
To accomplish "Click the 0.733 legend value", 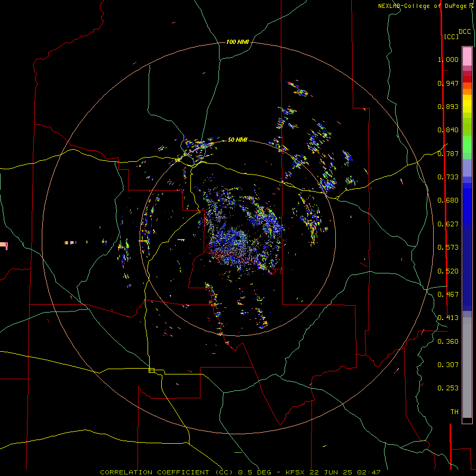I will coord(448,177).
